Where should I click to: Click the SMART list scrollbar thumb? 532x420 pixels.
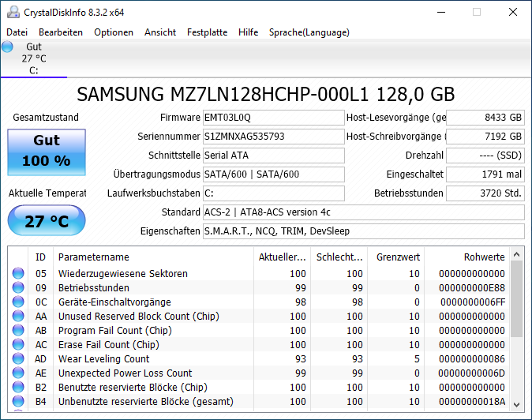coord(517,299)
